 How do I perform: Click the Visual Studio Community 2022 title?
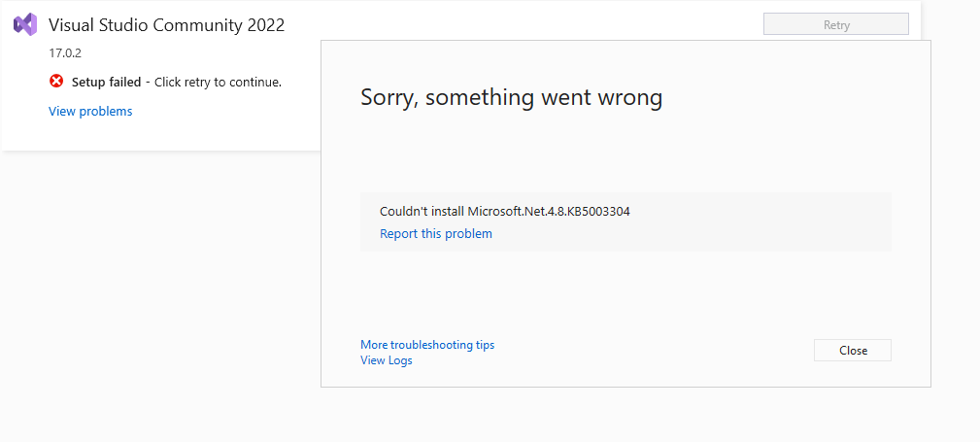[166, 25]
